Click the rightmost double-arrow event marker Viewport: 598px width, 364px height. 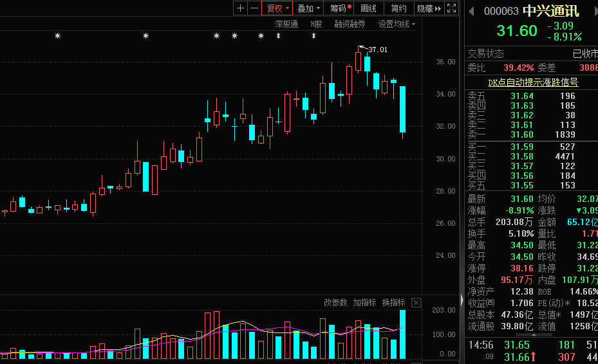(313, 36)
